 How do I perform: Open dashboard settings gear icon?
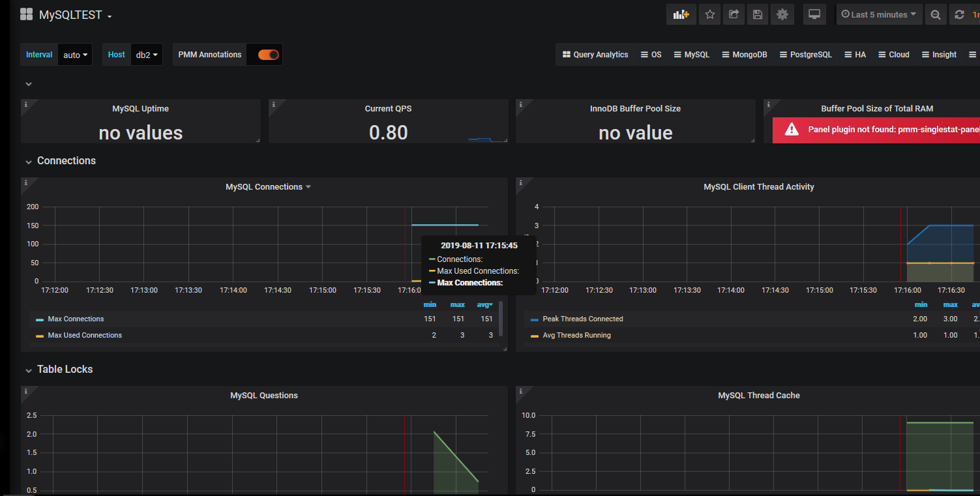[782, 14]
